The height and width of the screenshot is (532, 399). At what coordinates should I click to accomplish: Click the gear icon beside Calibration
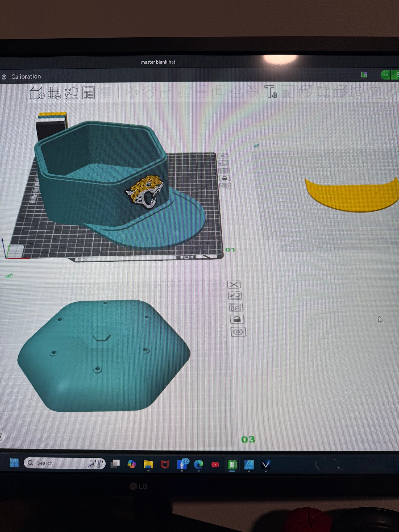coord(4,77)
